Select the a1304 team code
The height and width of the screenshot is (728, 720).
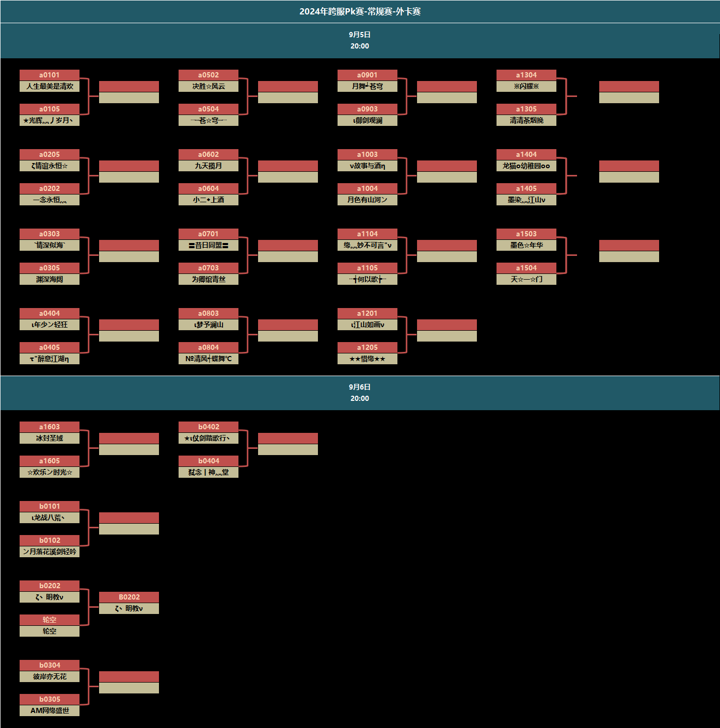[526, 75]
